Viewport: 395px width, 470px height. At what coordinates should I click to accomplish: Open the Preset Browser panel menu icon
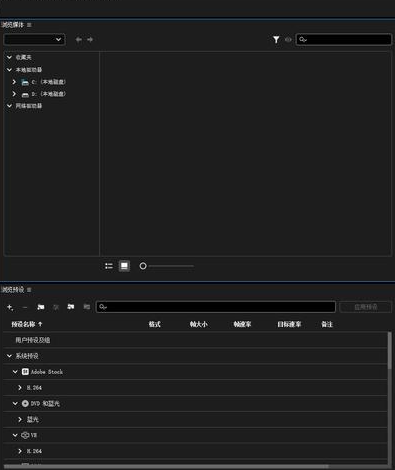(29, 290)
